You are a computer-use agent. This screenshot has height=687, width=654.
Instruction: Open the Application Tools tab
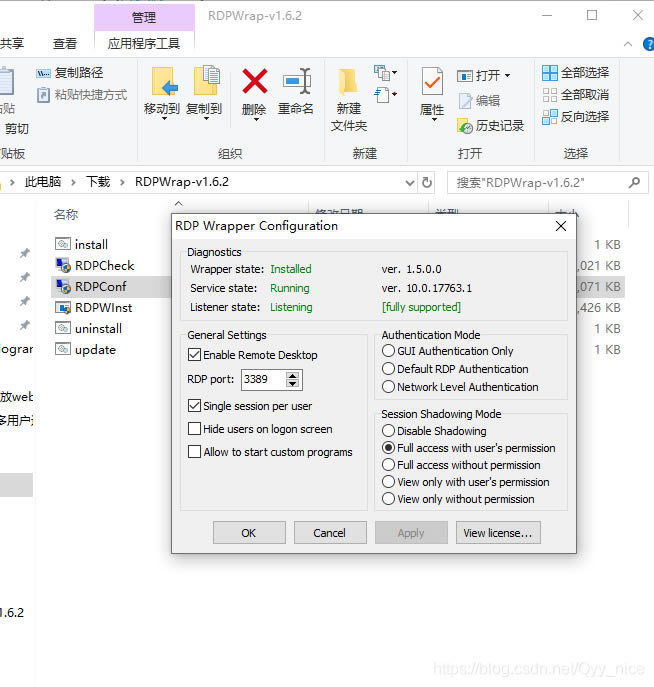click(144, 43)
